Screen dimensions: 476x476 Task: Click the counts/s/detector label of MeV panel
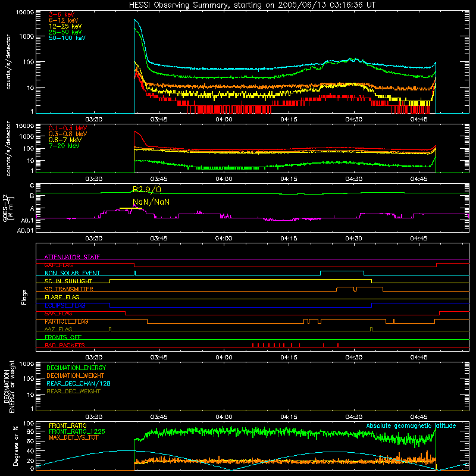(x=8, y=149)
